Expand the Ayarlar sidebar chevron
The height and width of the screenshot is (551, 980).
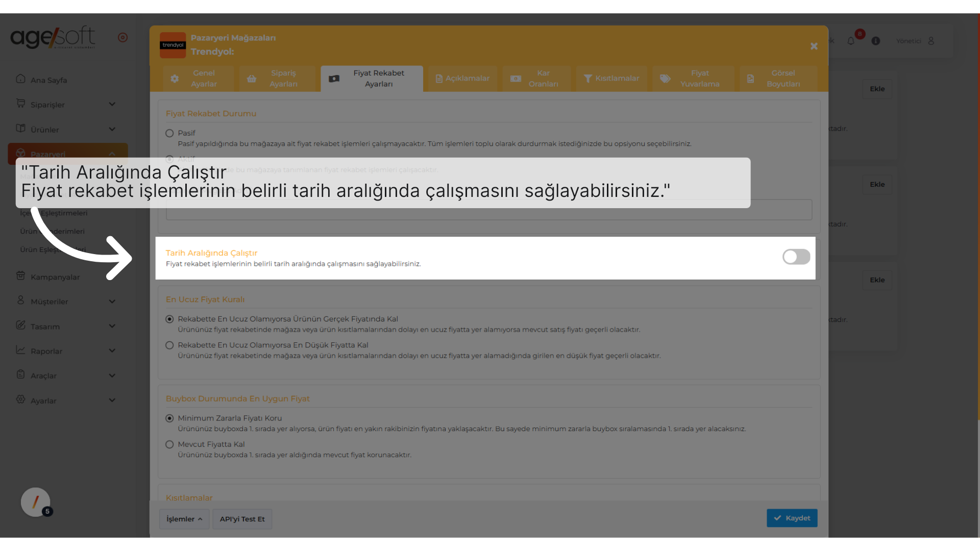coord(112,400)
